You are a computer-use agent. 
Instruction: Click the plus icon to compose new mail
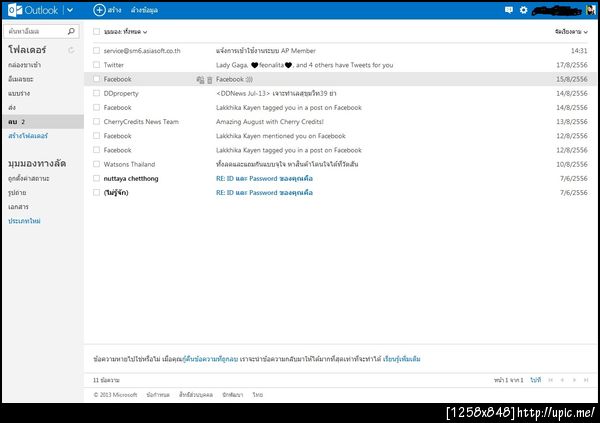[x=99, y=10]
